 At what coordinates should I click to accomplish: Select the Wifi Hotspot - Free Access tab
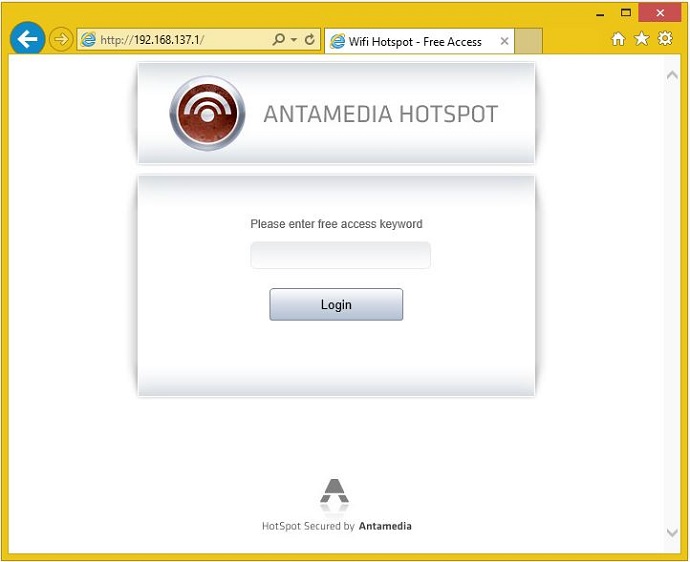419,41
